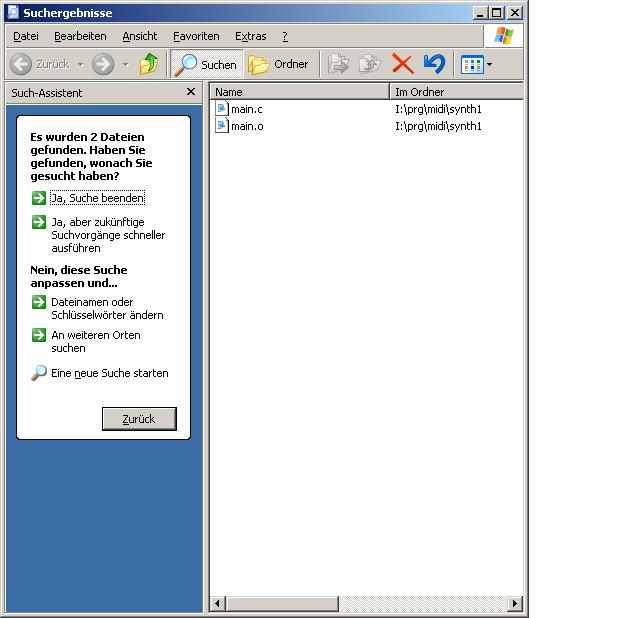Click the blue Undo arrow icon
This screenshot has height=618, width=640.
click(434, 64)
